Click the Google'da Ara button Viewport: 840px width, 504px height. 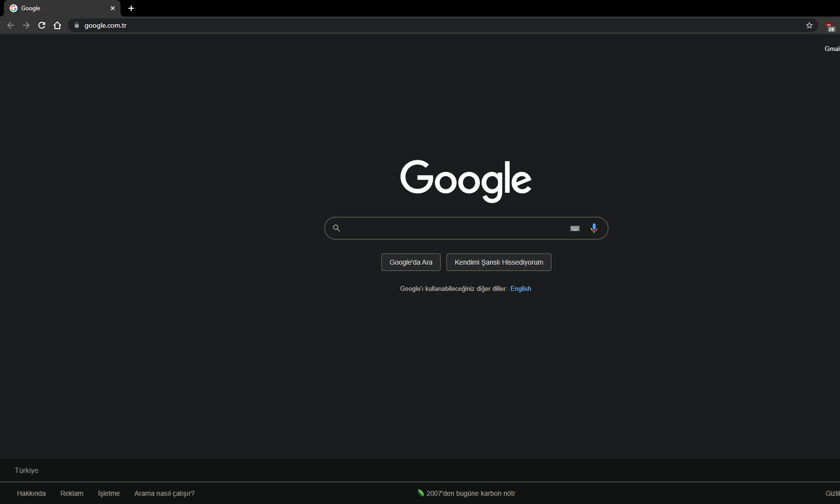(411, 262)
